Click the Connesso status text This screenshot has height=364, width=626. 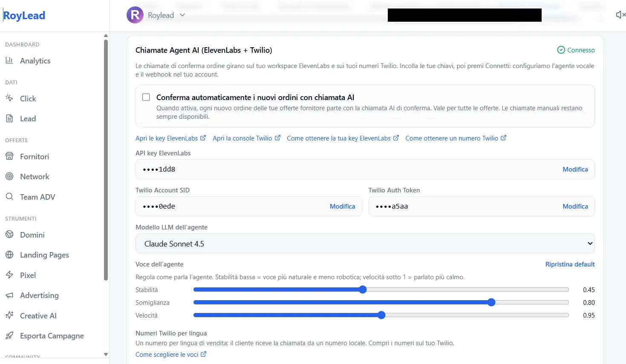click(x=581, y=50)
